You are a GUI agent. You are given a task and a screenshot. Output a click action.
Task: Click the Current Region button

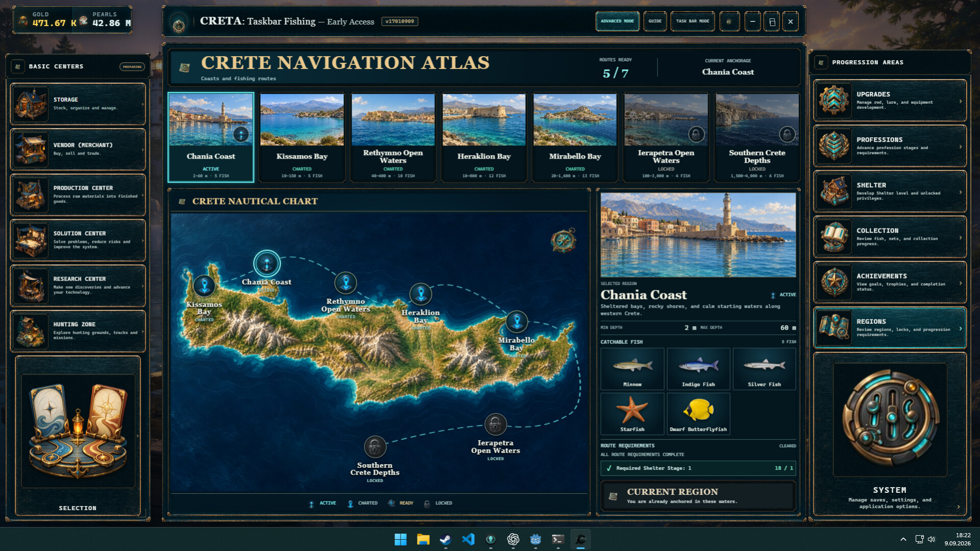coord(698,495)
